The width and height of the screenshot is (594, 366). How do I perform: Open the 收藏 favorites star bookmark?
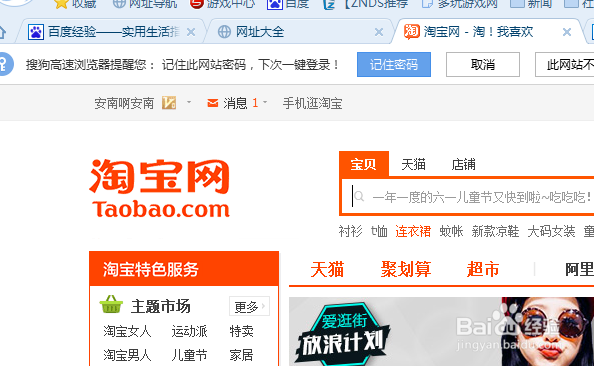[x=75, y=4]
